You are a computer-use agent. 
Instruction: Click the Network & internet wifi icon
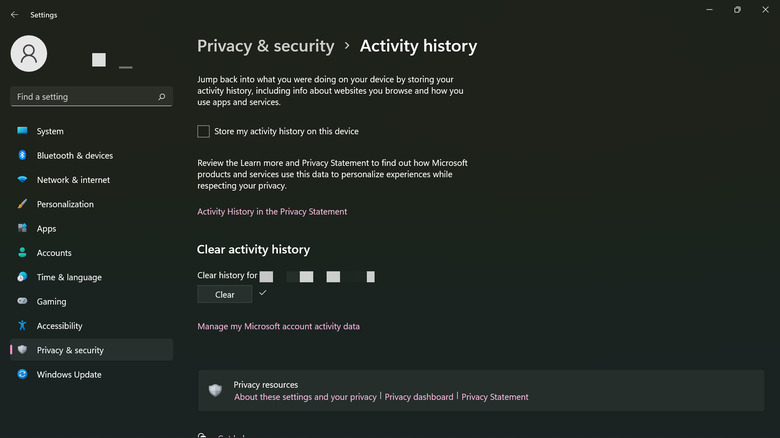pos(22,180)
